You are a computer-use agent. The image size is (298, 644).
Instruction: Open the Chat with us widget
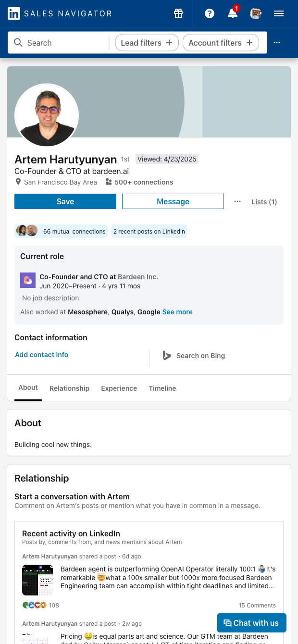(x=251, y=623)
